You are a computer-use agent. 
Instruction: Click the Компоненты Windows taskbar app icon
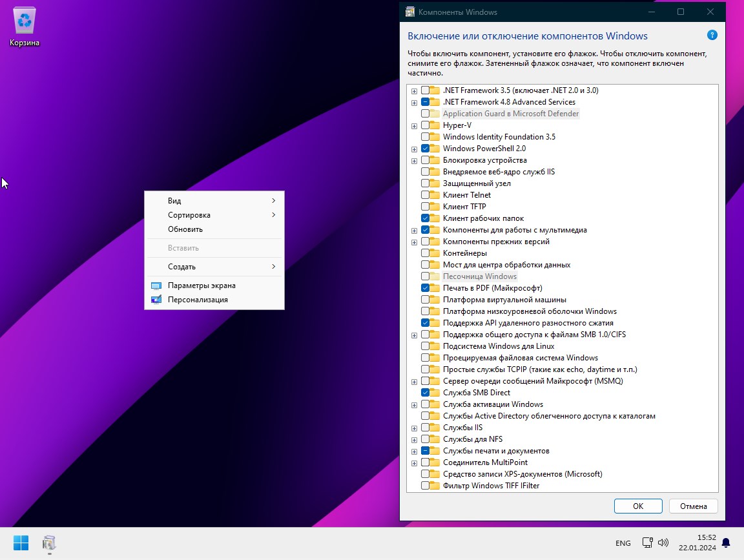[49, 543]
